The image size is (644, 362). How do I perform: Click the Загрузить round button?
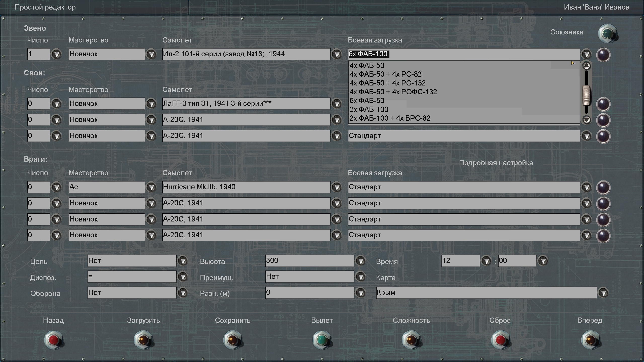(143, 340)
